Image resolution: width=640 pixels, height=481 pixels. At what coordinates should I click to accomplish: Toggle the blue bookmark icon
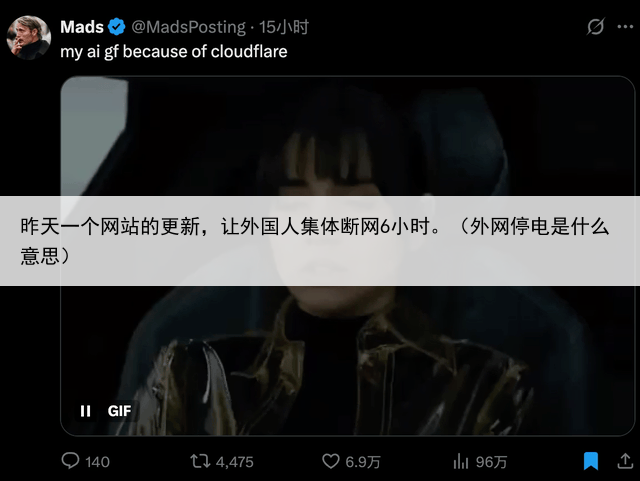point(591,461)
